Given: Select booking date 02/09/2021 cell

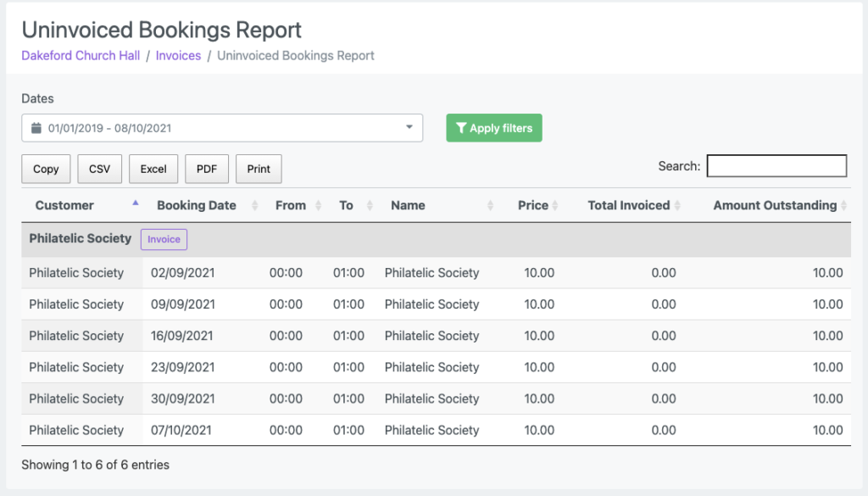Looking at the screenshot, I should pos(183,273).
